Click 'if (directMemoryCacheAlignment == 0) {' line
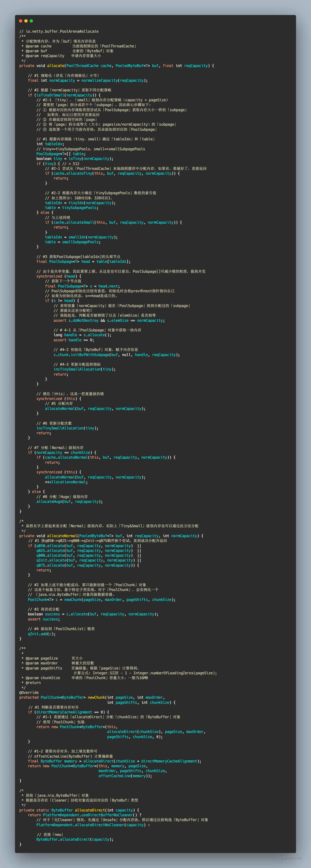 click(x=68, y=712)
